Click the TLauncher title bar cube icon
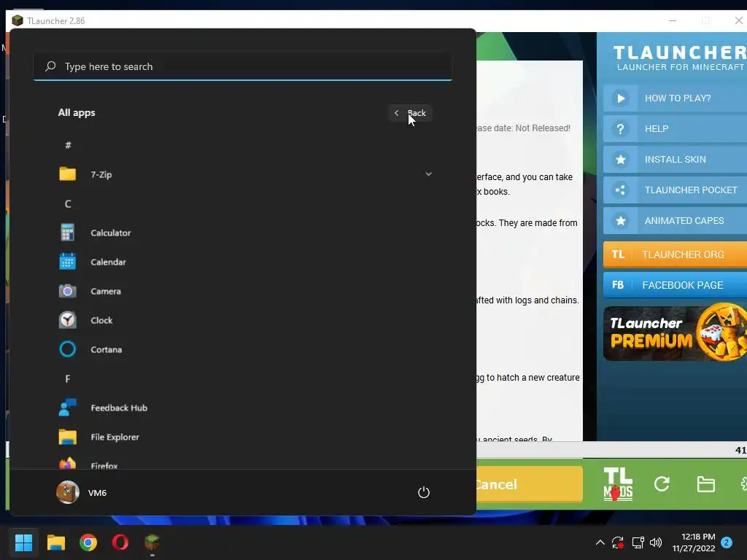This screenshot has height=560, width=747. click(x=18, y=20)
